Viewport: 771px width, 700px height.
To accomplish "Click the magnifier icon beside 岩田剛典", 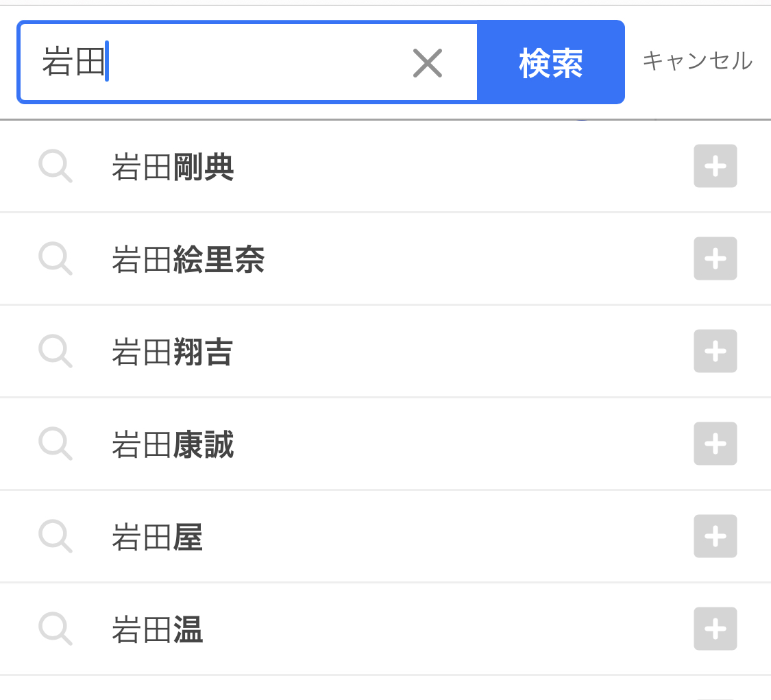I will (x=56, y=167).
